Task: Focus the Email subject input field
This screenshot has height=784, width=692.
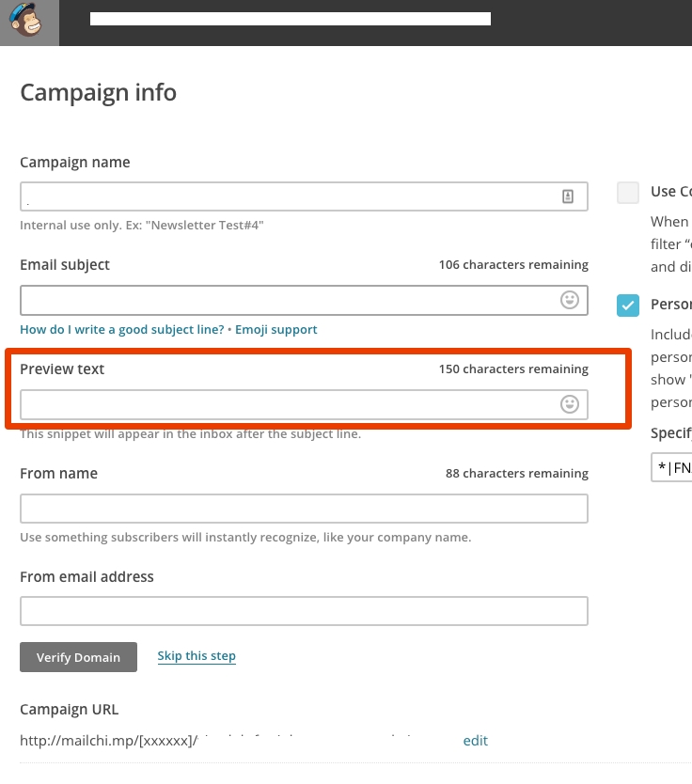Action: click(x=282, y=300)
